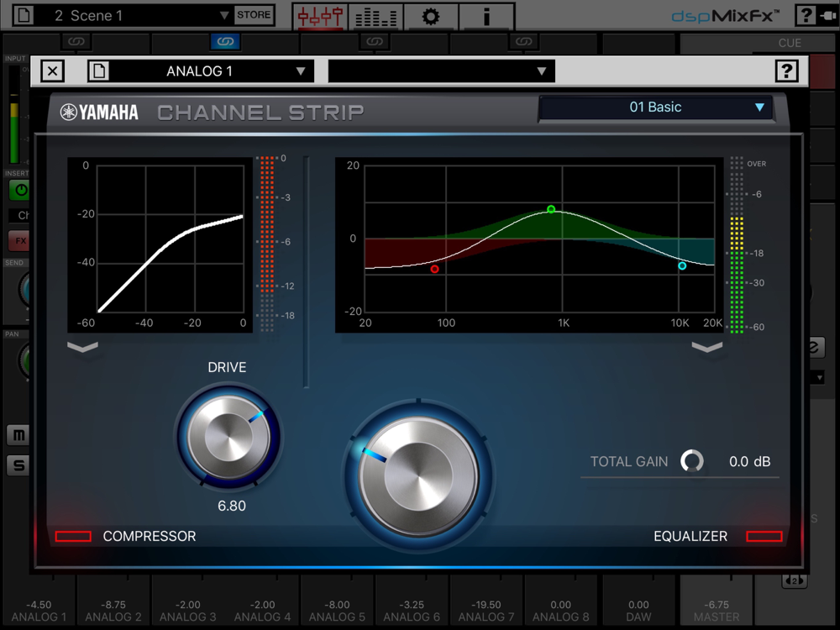
Task: Click the TOTAL GAIN knob
Action: (691, 460)
